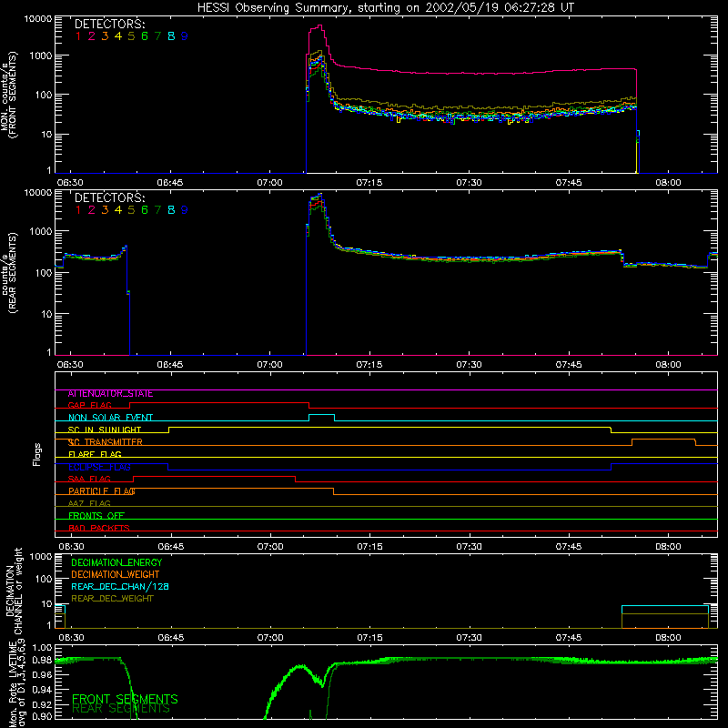Click the ECLIPSE_FLAG label
The image size is (728, 728).
click(x=99, y=467)
